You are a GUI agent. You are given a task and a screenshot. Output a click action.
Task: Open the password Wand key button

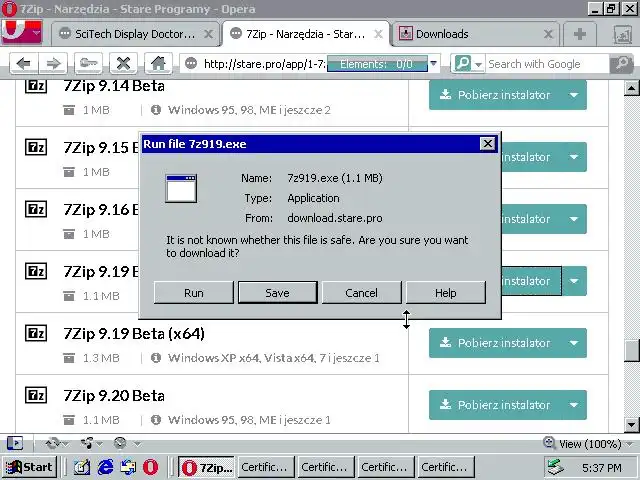tap(89, 64)
